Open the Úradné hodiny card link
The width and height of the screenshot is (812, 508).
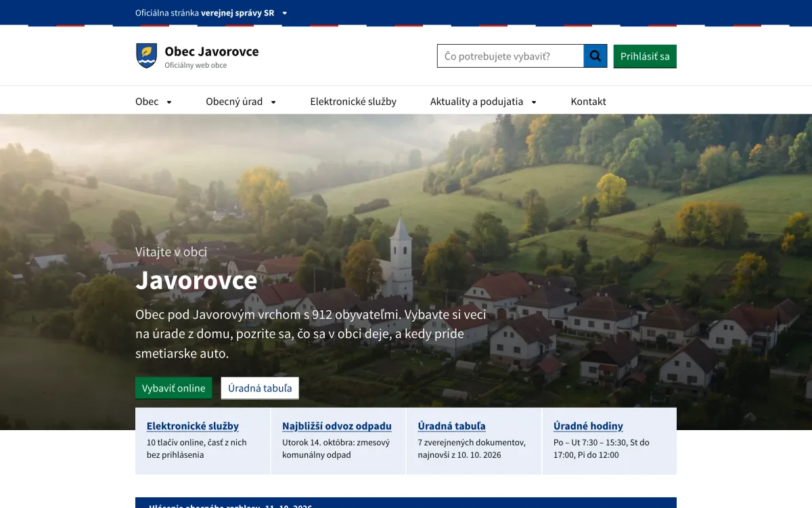click(x=588, y=426)
